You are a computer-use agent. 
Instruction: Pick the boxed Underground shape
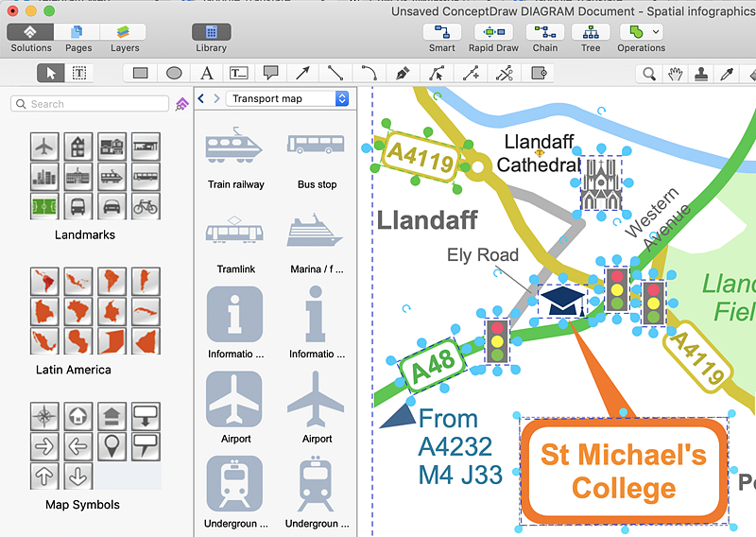pos(234,484)
